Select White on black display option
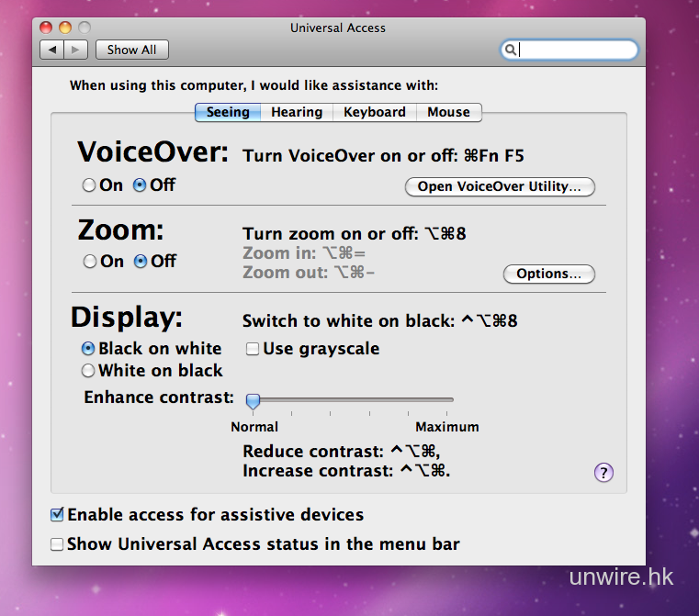The height and width of the screenshot is (616, 699). [x=88, y=371]
